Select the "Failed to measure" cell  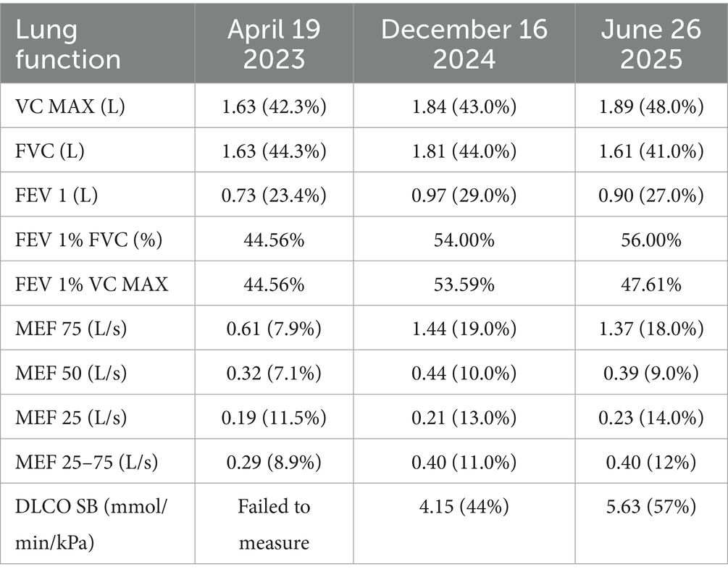click(x=274, y=523)
